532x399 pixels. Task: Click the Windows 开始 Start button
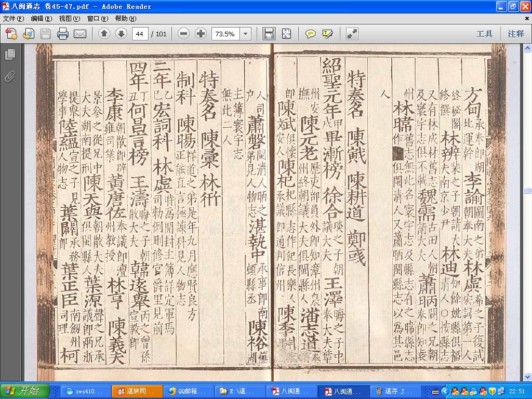25,391
